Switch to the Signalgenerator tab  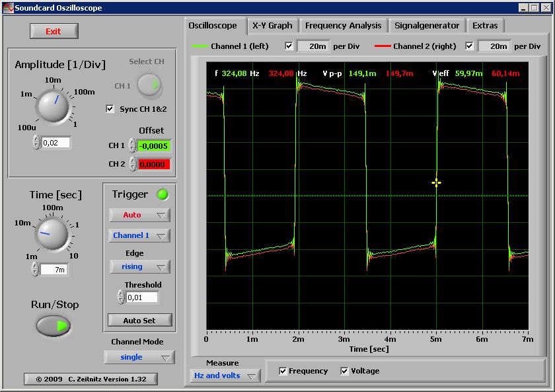click(x=427, y=26)
